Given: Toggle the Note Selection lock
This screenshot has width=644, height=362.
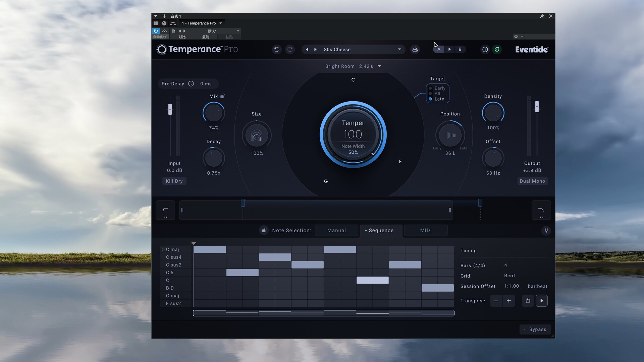Looking at the screenshot, I should [x=264, y=230].
